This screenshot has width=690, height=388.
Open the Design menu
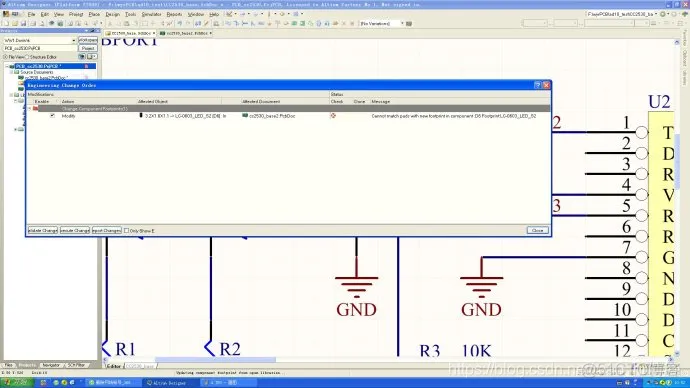[x=113, y=14]
